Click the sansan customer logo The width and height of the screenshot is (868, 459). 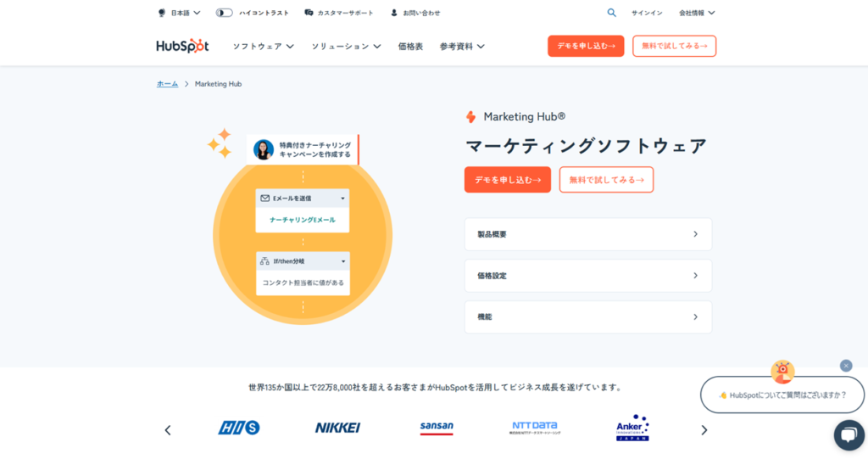pyautogui.click(x=437, y=428)
